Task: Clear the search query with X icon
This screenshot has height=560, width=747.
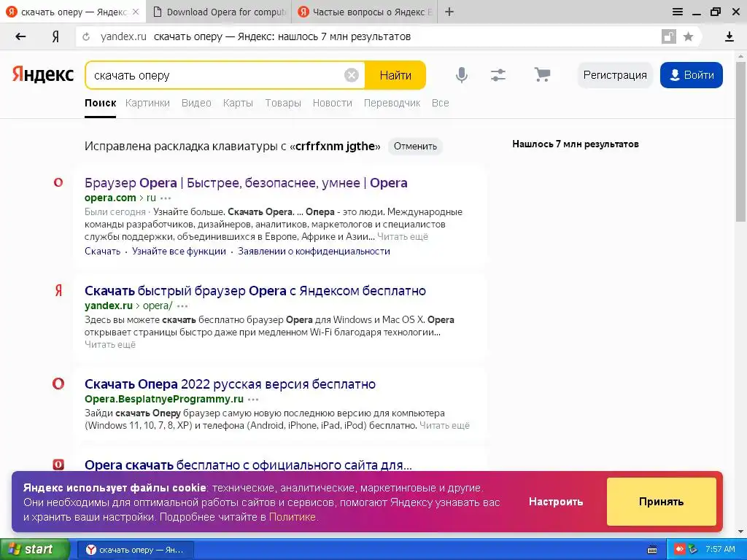Action: point(351,75)
